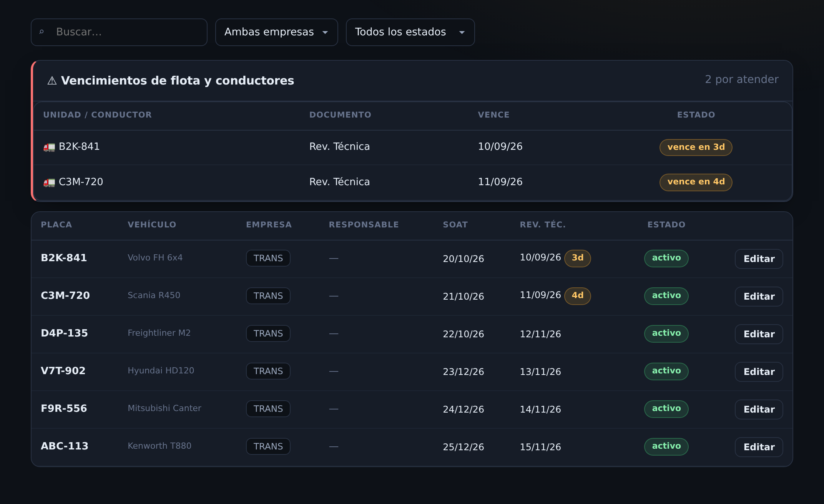Click the '2 por atender' counter
824x504 pixels.
tap(742, 80)
